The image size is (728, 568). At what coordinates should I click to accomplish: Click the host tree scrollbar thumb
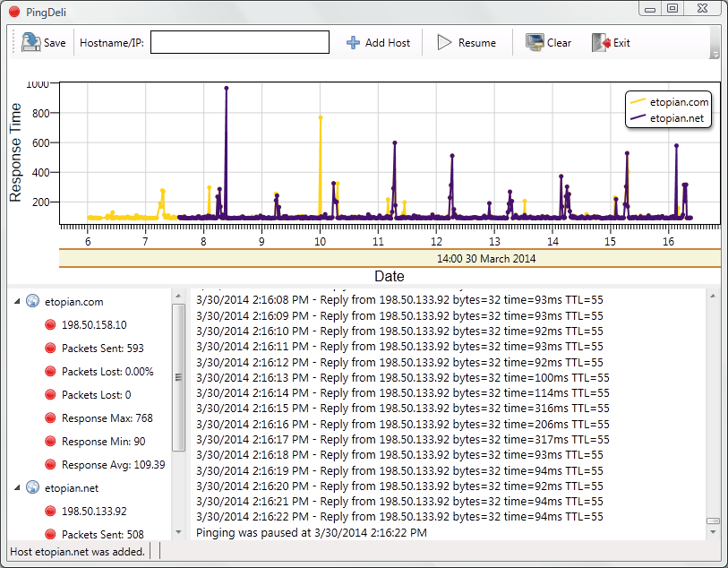pyautogui.click(x=178, y=377)
